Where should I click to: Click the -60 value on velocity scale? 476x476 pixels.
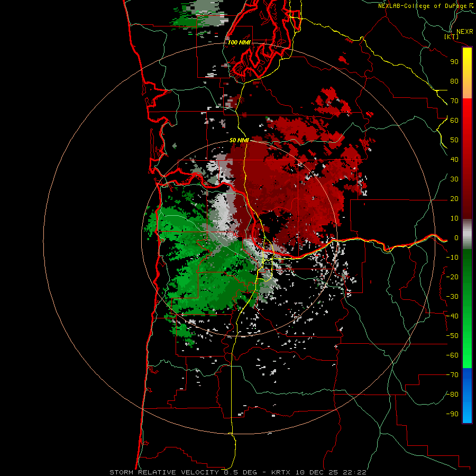[452, 355]
